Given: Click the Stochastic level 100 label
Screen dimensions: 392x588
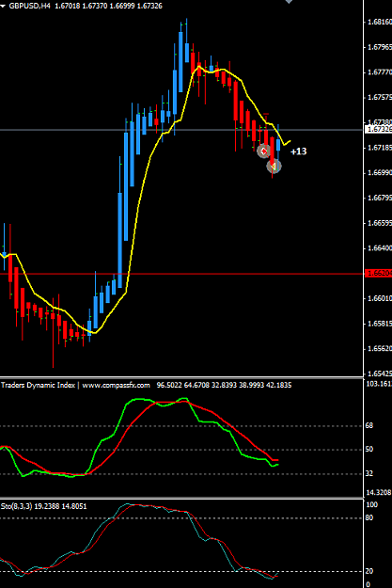Looking at the screenshot, I should pyautogui.click(x=371, y=505).
